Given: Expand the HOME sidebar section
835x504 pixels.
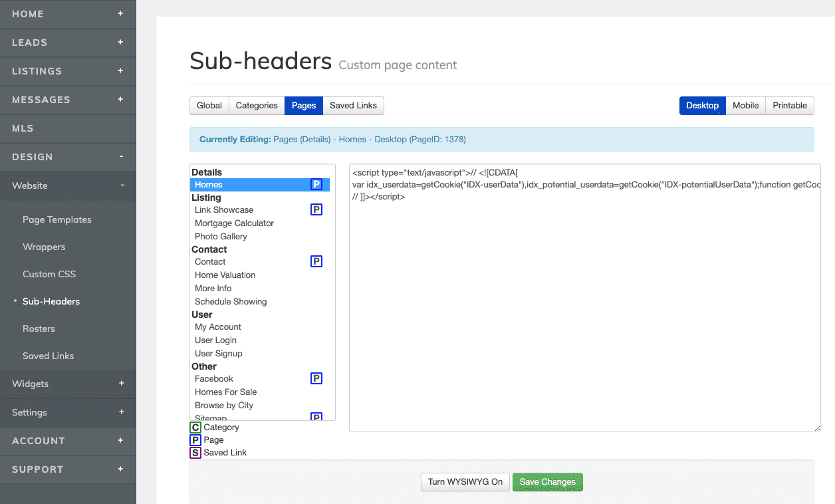Looking at the screenshot, I should tap(120, 13).
